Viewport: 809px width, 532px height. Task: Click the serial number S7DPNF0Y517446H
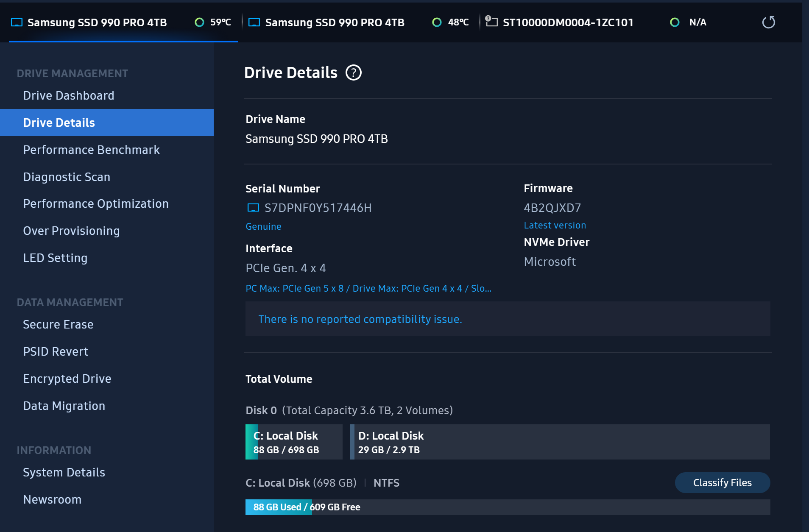318,208
